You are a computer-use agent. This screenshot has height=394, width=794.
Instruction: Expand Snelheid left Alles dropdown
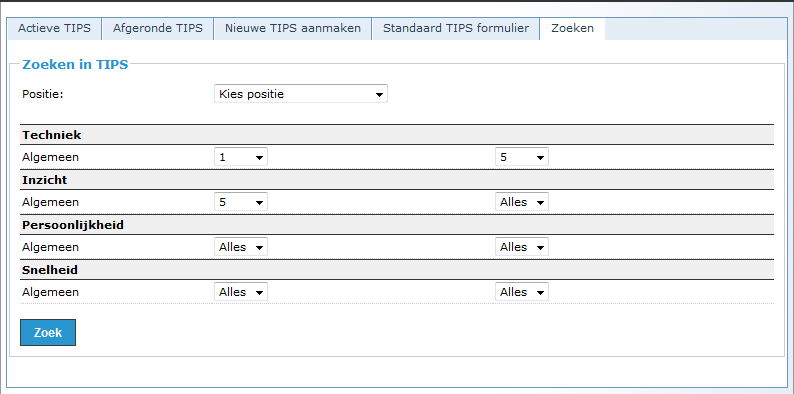tap(241, 292)
